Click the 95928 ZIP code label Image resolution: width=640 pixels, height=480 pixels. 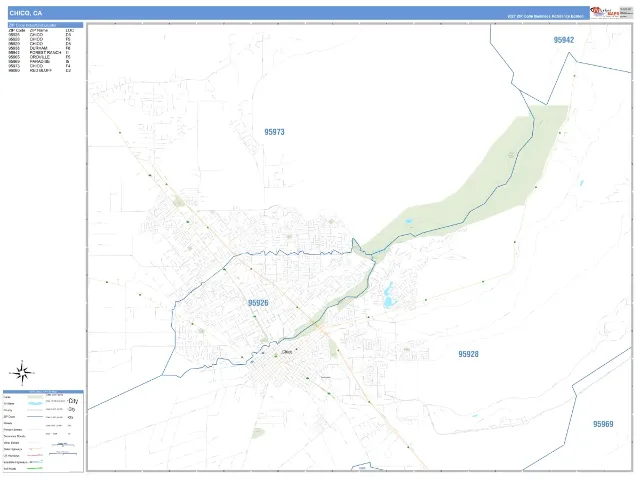pyautogui.click(x=468, y=354)
